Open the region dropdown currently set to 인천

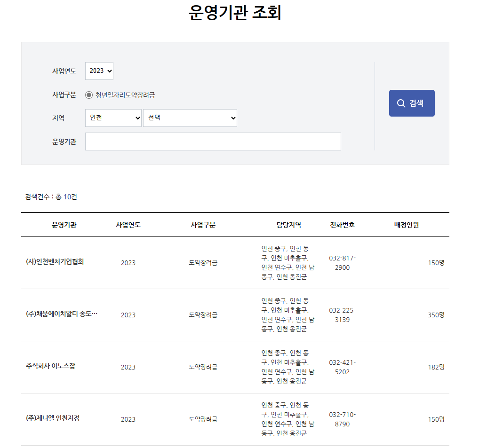coord(113,118)
